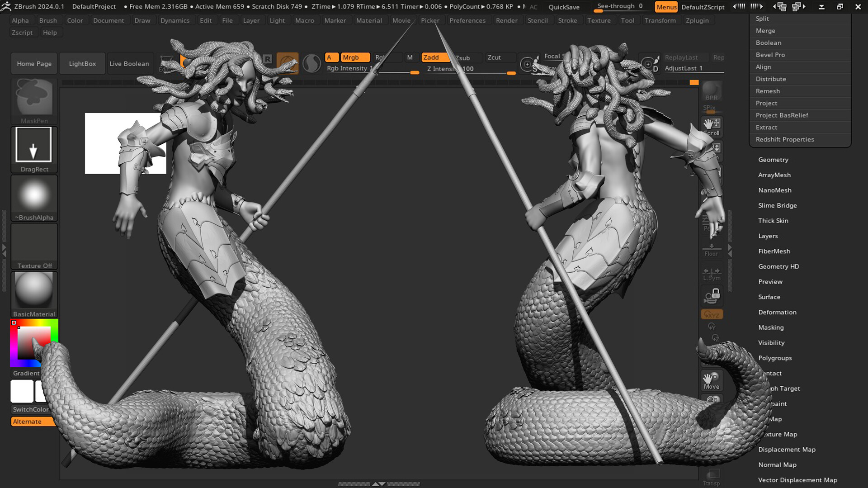Viewport: 868px width, 488px height.
Task: Open the Alpha menu
Action: coord(20,20)
